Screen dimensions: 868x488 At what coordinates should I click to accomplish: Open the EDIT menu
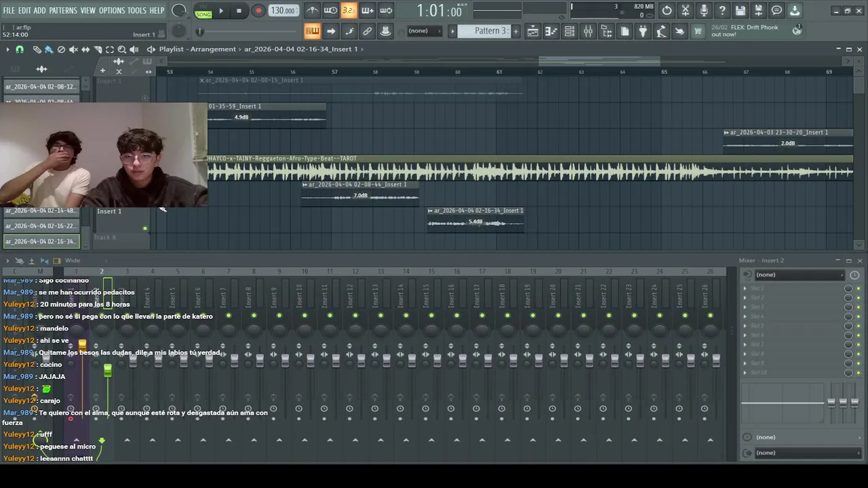tap(24, 11)
